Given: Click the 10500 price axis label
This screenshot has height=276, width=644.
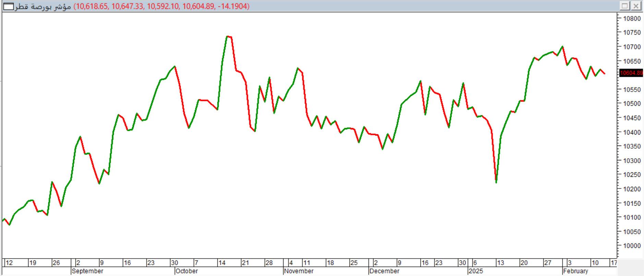Looking at the screenshot, I should tap(632, 104).
